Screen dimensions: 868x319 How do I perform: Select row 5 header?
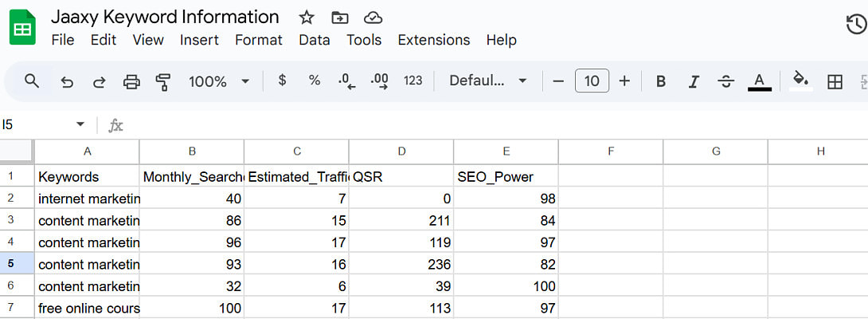click(17, 265)
